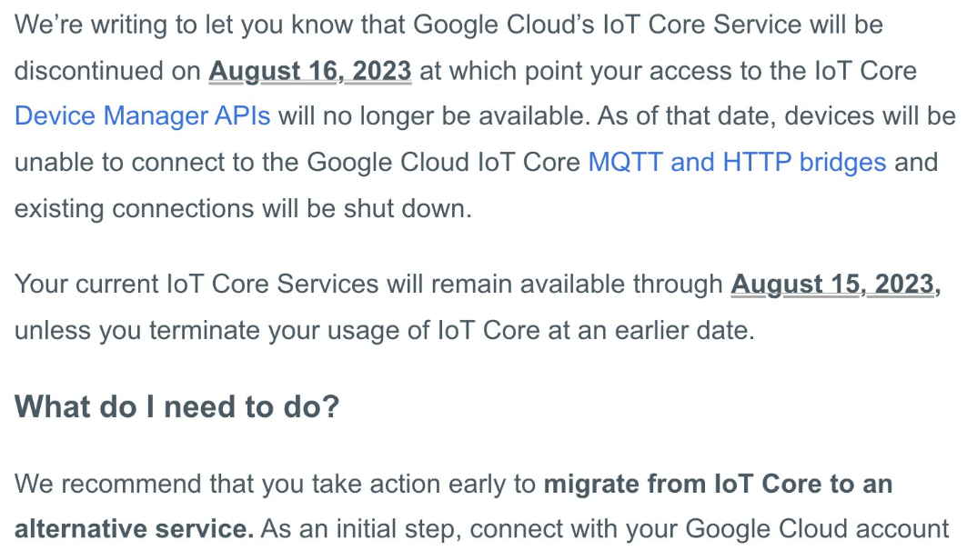The image size is (977, 560).
Task: Click the phrase existing connections will be shut down
Action: (x=243, y=208)
